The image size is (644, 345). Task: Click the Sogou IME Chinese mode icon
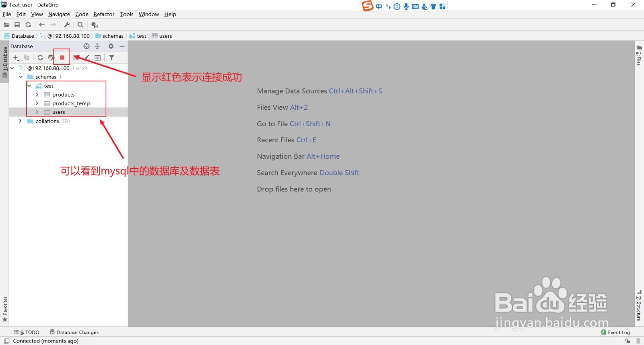coord(379,6)
